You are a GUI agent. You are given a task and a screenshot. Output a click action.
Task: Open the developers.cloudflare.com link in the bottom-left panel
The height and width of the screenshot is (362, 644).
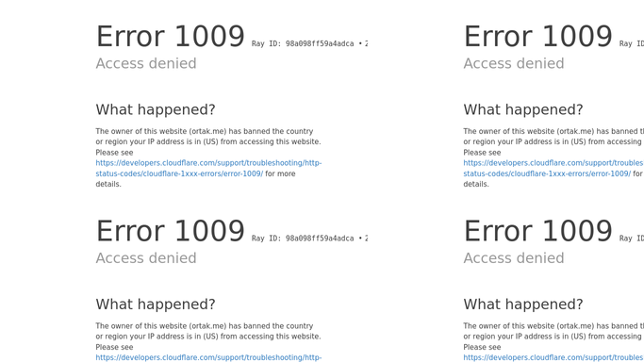(x=208, y=357)
